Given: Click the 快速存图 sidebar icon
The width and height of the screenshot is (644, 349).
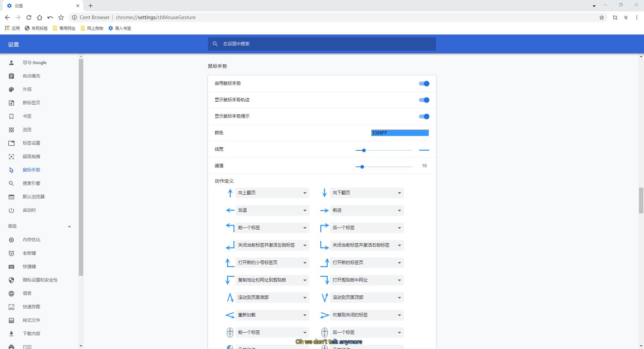Looking at the screenshot, I should click(x=11, y=307).
